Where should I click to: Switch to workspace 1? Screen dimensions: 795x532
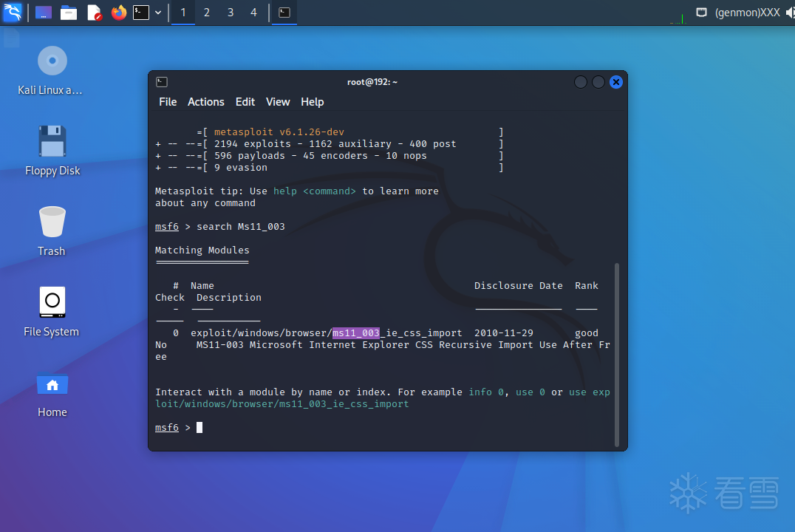pyautogui.click(x=183, y=12)
